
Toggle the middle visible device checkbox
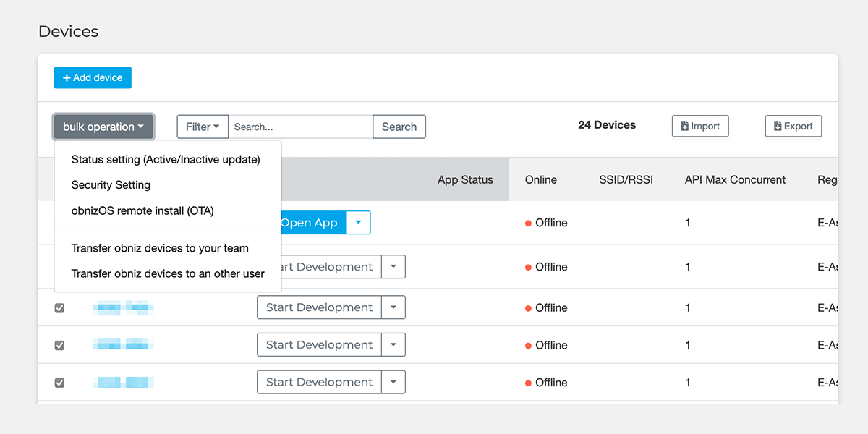tap(60, 345)
